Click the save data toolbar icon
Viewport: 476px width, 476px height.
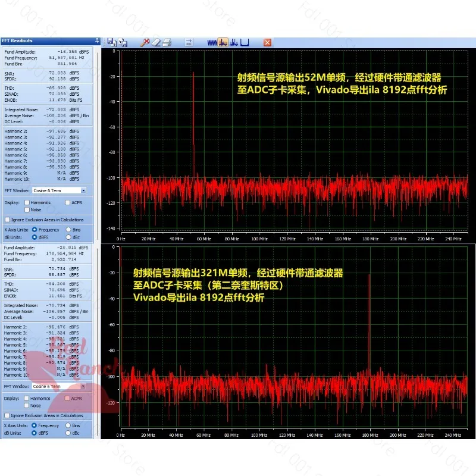pyautogui.click(x=112, y=42)
